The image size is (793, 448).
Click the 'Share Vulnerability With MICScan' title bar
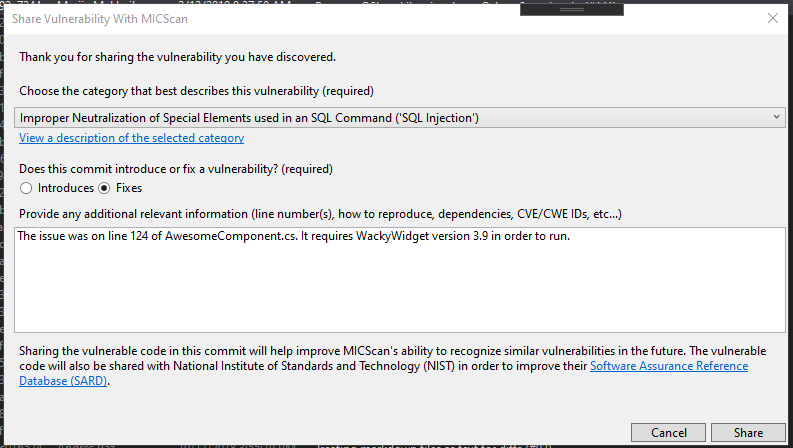click(100, 19)
